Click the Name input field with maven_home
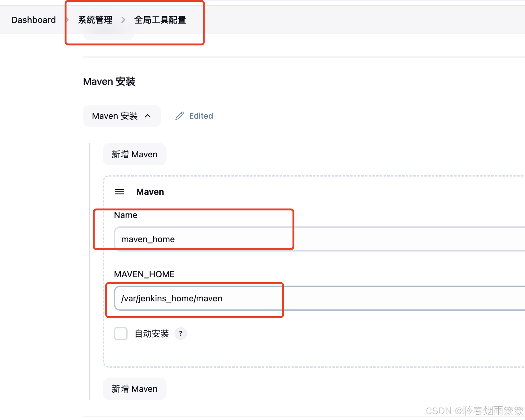 click(319, 239)
